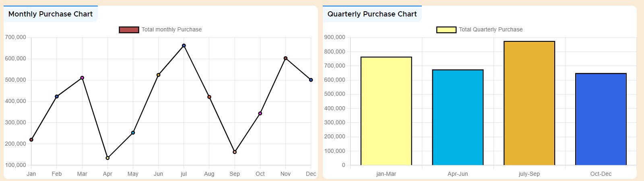Image resolution: width=644 pixels, height=181 pixels.
Task: Click the October data point marker
Action: tap(260, 113)
